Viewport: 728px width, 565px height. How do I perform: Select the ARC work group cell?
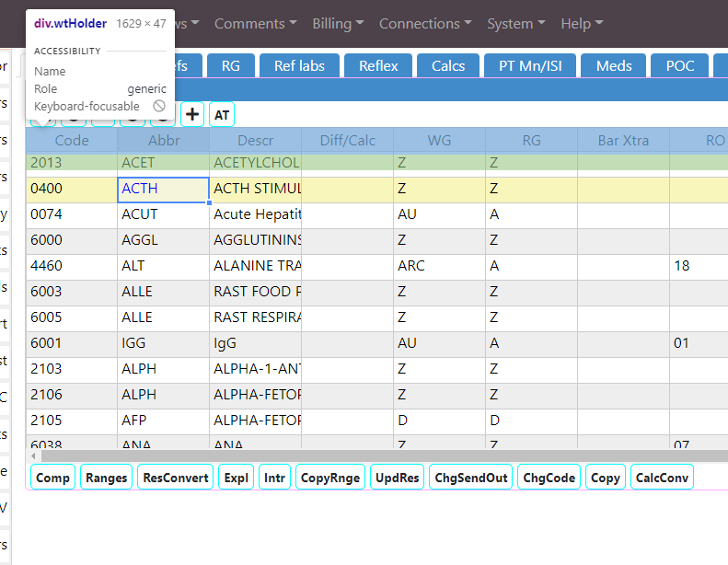439,267
